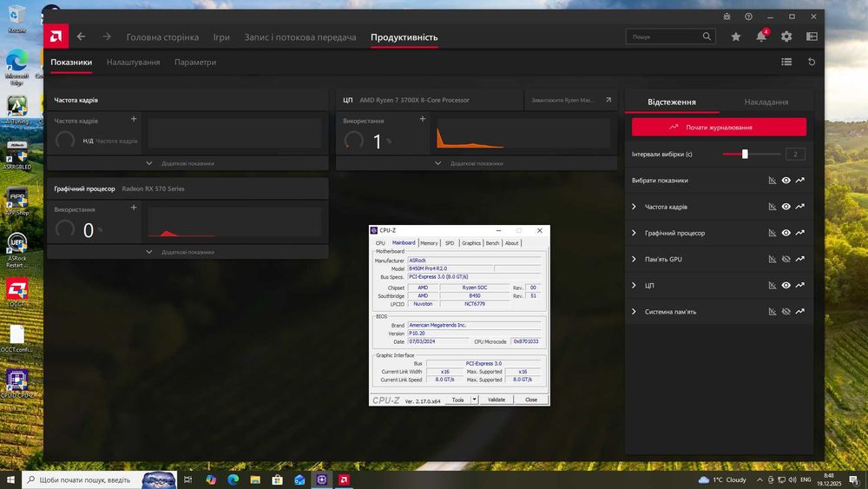Viewport: 868px width, 489px height.
Task: Toggle eye visibility for Частота кадрів
Action: (x=786, y=207)
